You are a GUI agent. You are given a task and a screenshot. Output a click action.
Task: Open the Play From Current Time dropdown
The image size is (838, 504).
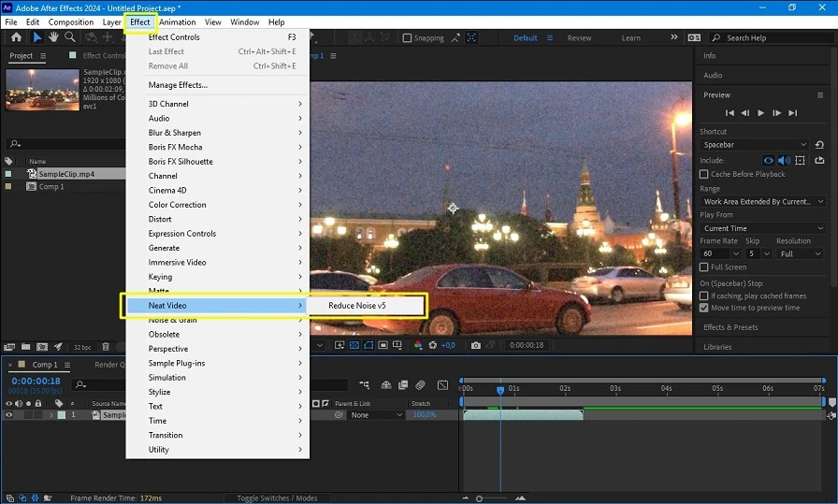(x=762, y=228)
